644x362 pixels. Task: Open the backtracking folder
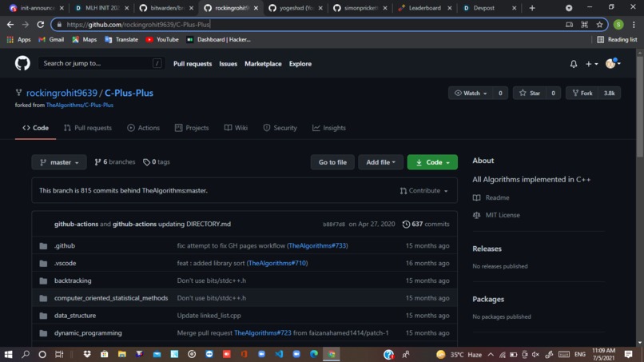[73, 280]
